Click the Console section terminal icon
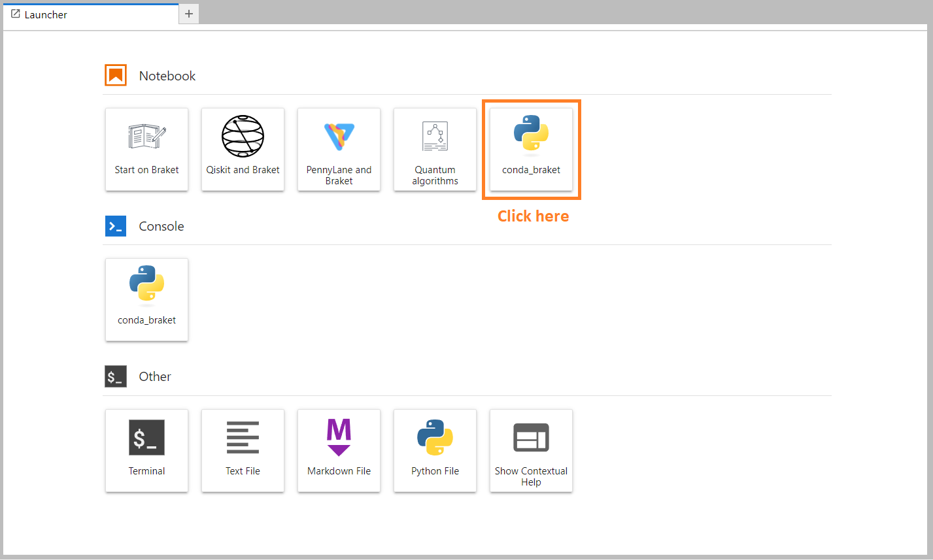The height and width of the screenshot is (560, 933). (115, 225)
